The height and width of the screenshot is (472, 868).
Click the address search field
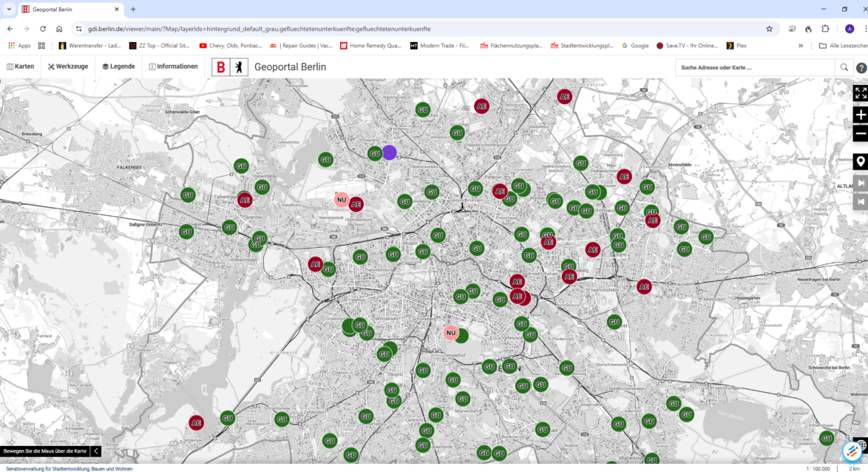754,67
